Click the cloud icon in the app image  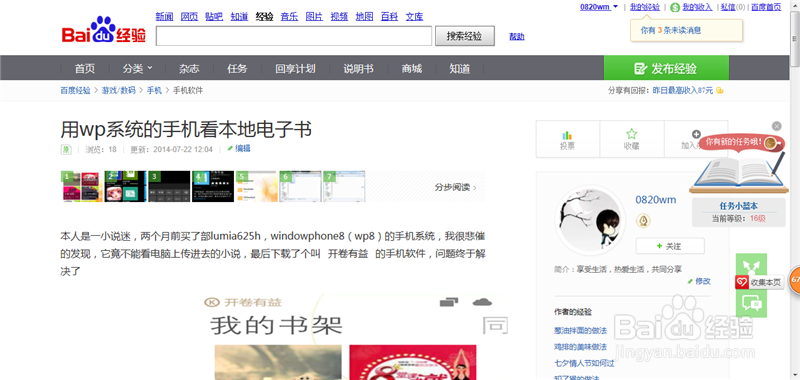482,302
